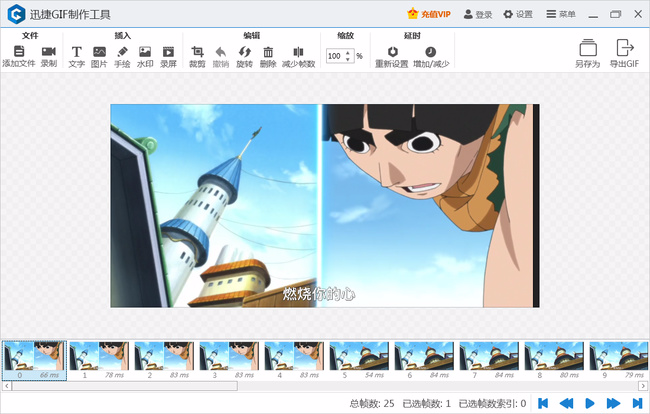Add a 水印 watermark
The image size is (650, 414).
(145, 56)
